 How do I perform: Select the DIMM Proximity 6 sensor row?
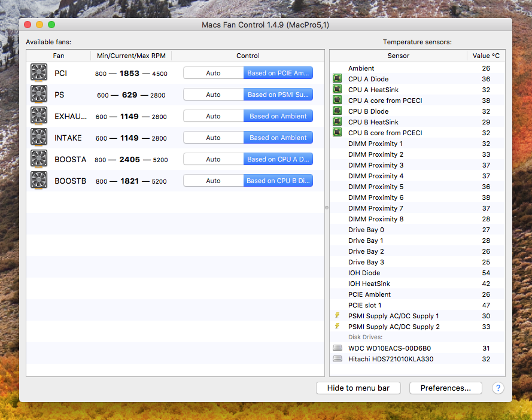pyautogui.click(x=417, y=197)
